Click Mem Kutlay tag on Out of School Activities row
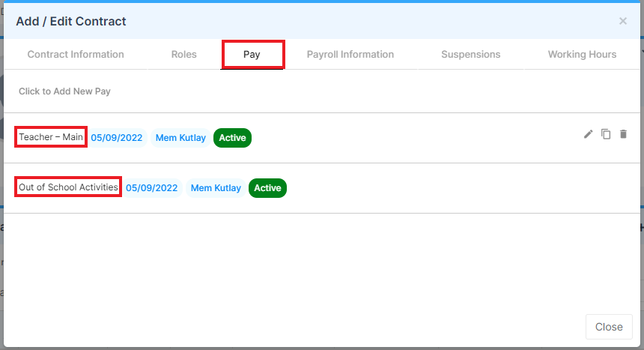The image size is (644, 350). (x=216, y=188)
